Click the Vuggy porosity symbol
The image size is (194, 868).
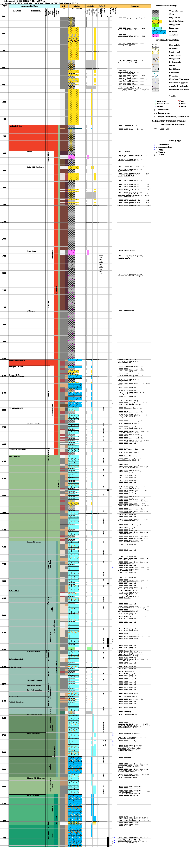(155, 150)
